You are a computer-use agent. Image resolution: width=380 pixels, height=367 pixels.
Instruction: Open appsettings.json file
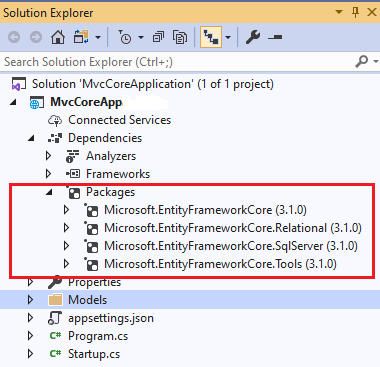(x=111, y=318)
